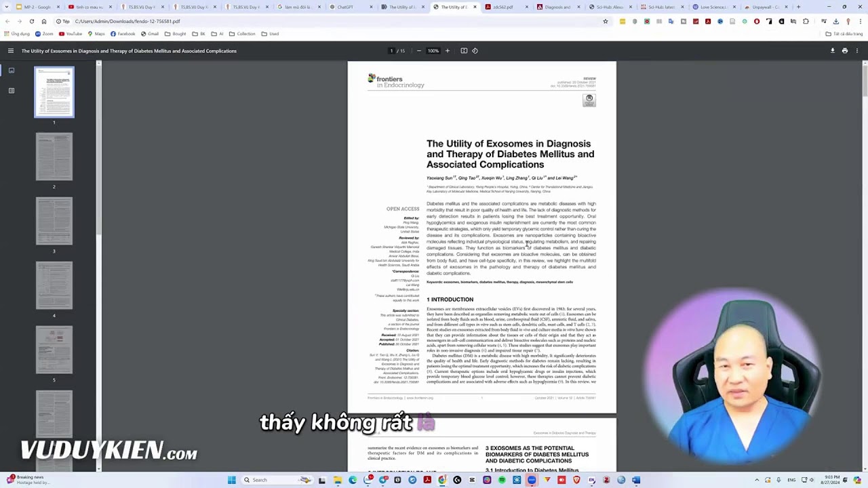Image resolution: width=868 pixels, height=488 pixels.
Task: Switch to the MP-2 Google tab
Action: 38,7
